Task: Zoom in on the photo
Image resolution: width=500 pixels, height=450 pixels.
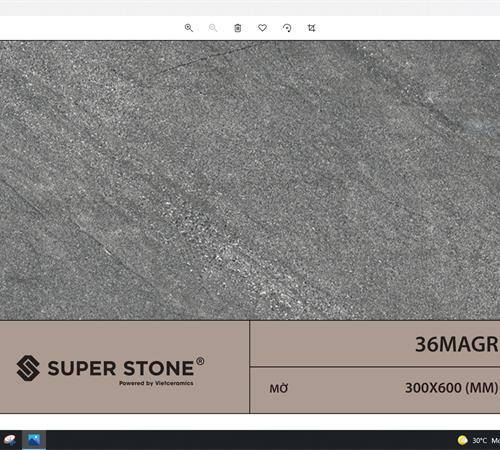Action: pos(189,28)
